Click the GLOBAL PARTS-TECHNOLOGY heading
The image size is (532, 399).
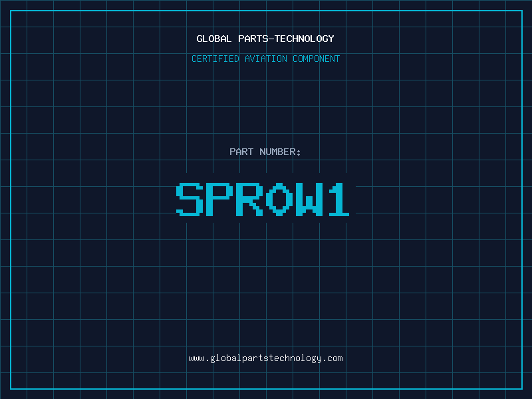click(x=265, y=39)
